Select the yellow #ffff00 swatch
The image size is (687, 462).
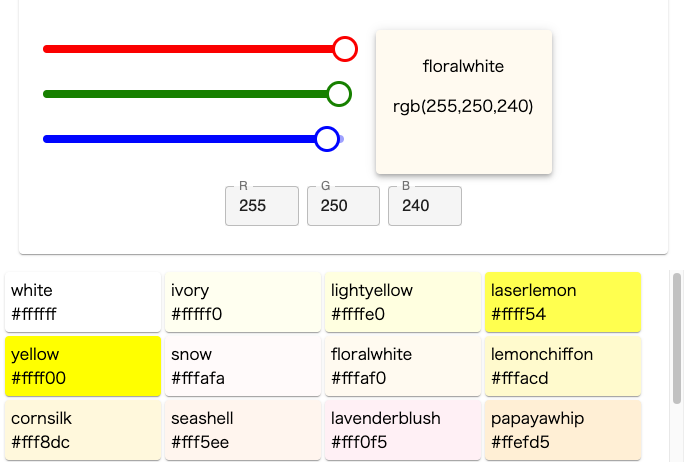83,366
